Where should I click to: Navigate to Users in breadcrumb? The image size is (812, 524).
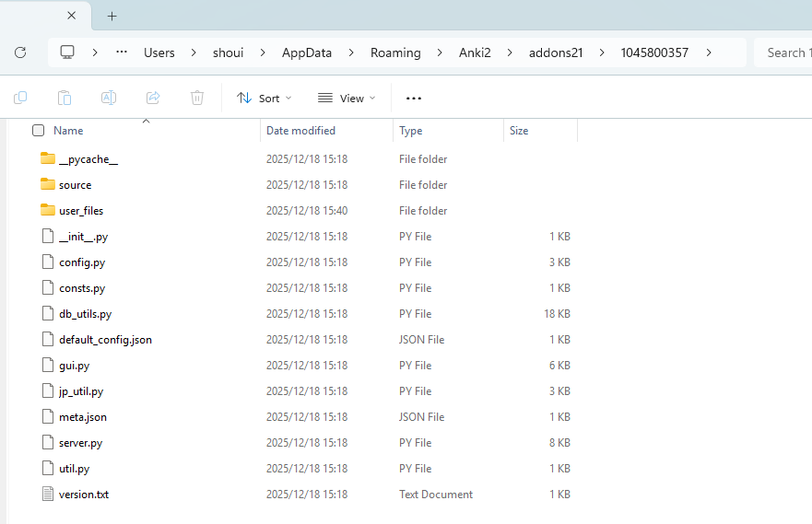click(x=159, y=52)
